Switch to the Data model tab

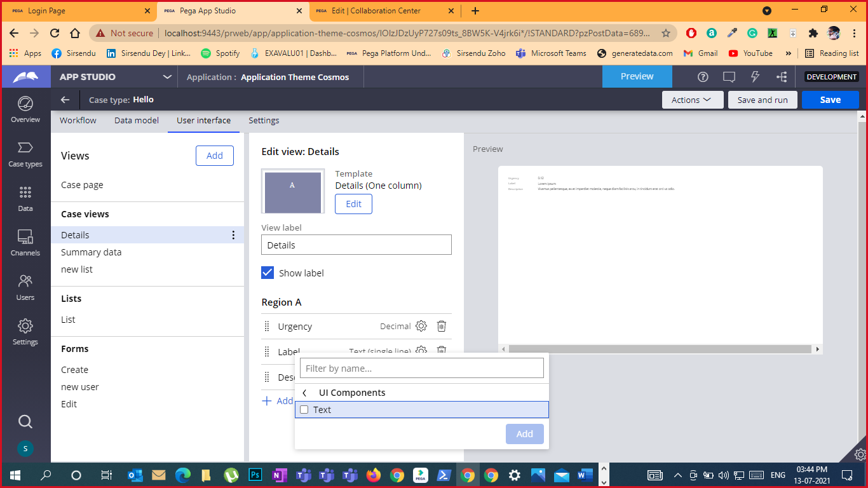point(136,120)
